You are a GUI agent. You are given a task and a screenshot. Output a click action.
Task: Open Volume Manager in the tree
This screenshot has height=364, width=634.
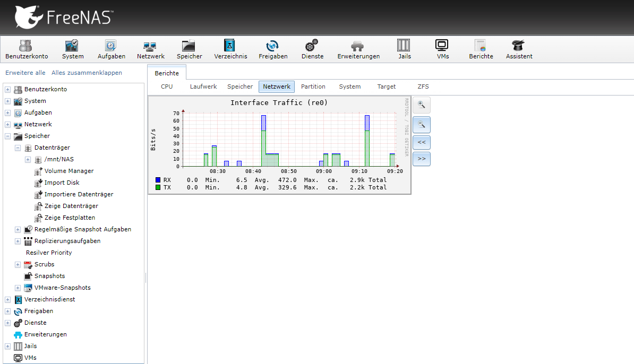coord(68,171)
